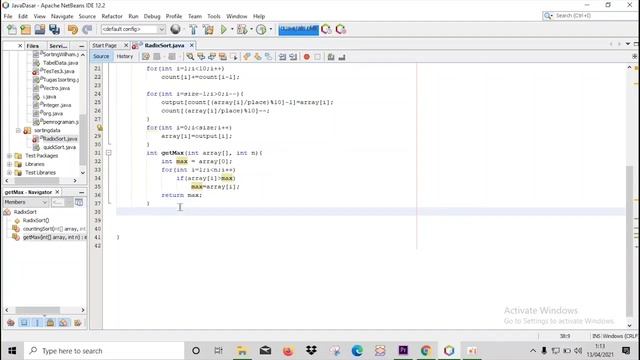The height and width of the screenshot is (360, 640).
Task: Open the Refactor menu
Action: pos(112,16)
